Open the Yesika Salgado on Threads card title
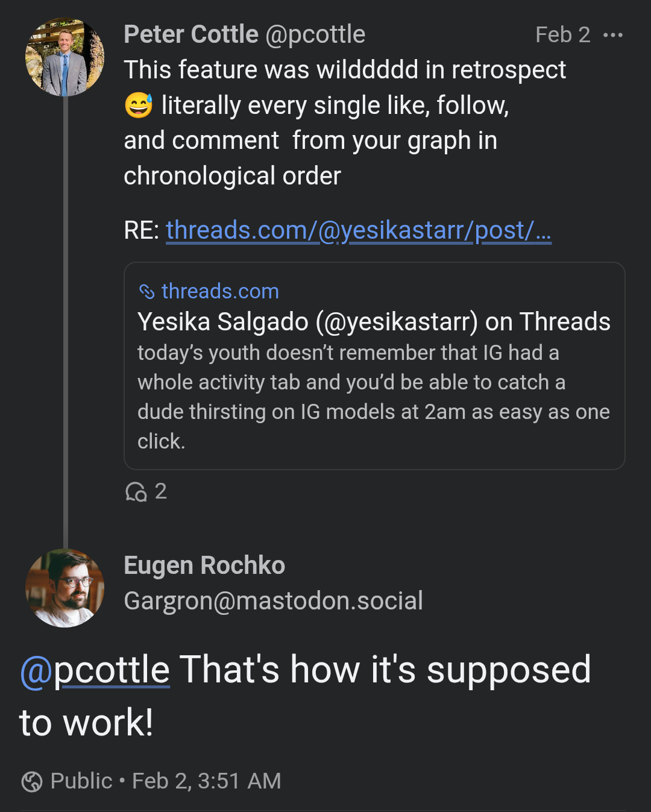Viewport: 651px width, 812px height. [x=374, y=322]
